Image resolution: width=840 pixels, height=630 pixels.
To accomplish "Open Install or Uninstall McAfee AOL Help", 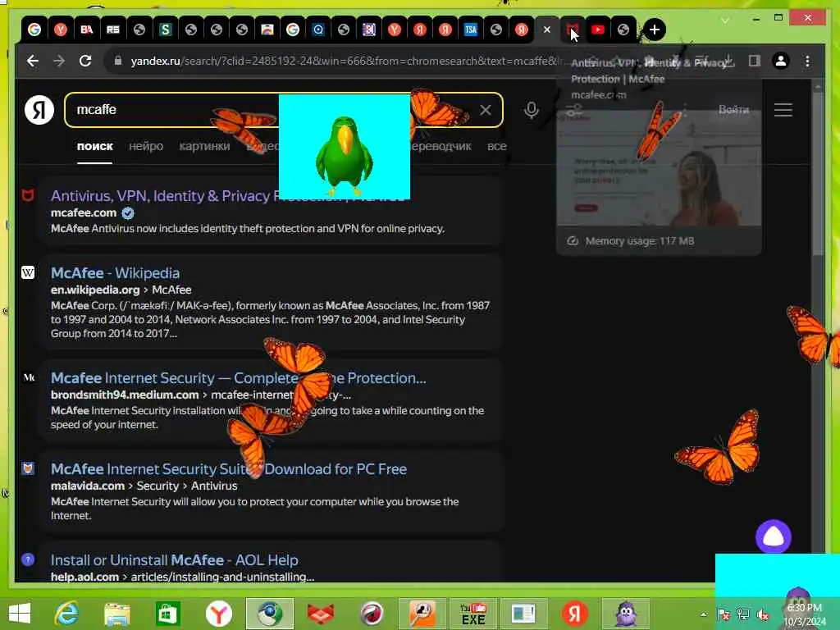I will (x=174, y=559).
